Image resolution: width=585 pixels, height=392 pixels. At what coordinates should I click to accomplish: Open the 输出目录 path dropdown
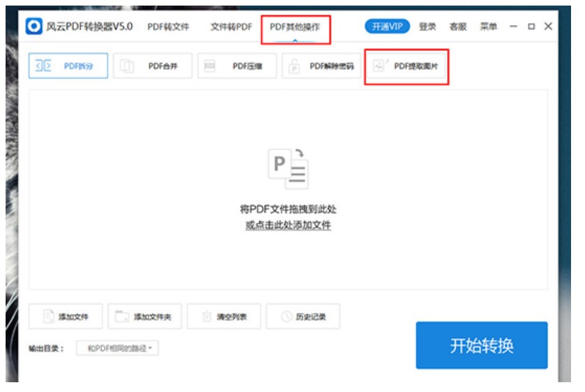(x=117, y=348)
